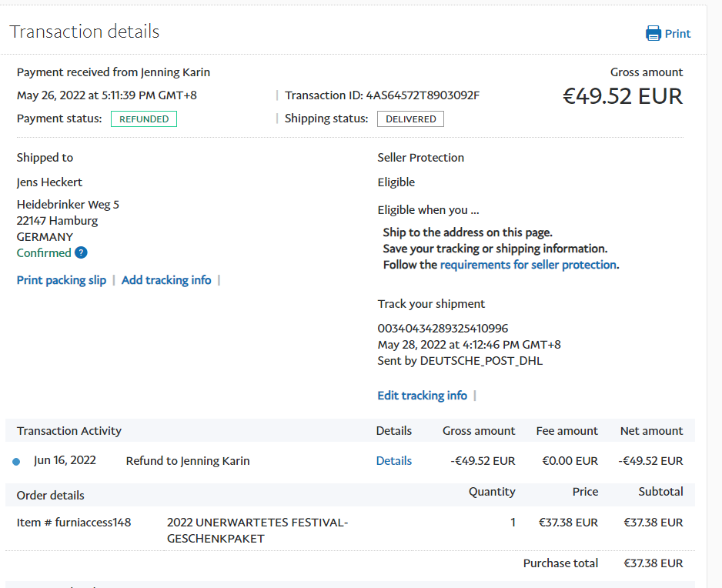Viewport: 722px width, 588px height.
Task: Click the Order details section header
Action: click(x=51, y=496)
